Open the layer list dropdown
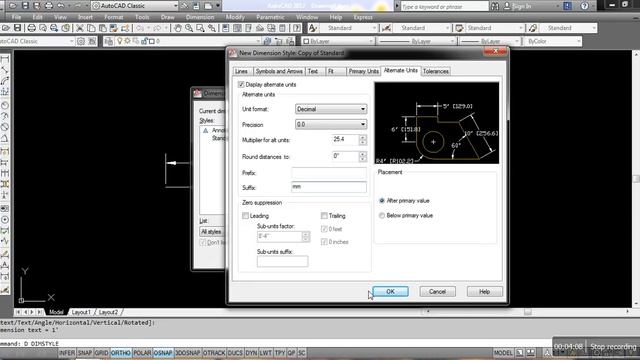The width and height of the screenshot is (640, 360). [188, 41]
